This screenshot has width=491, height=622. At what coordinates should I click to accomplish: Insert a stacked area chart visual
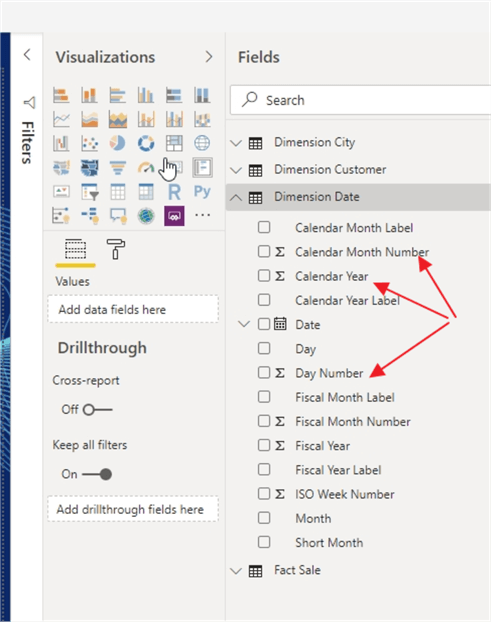pyautogui.click(x=118, y=119)
